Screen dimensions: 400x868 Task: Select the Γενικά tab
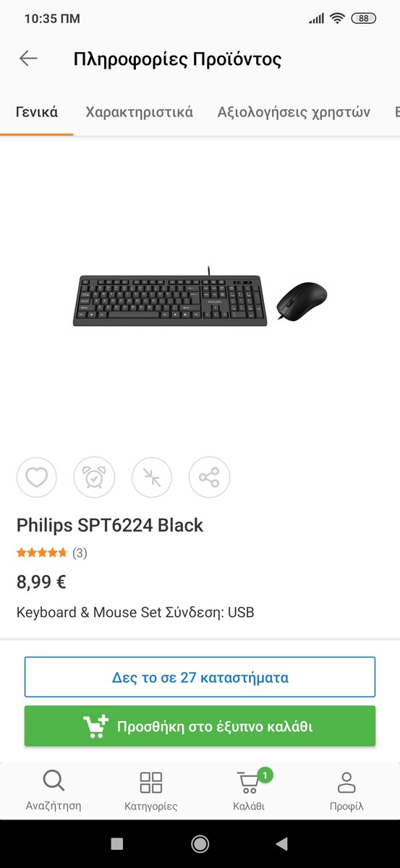click(37, 112)
